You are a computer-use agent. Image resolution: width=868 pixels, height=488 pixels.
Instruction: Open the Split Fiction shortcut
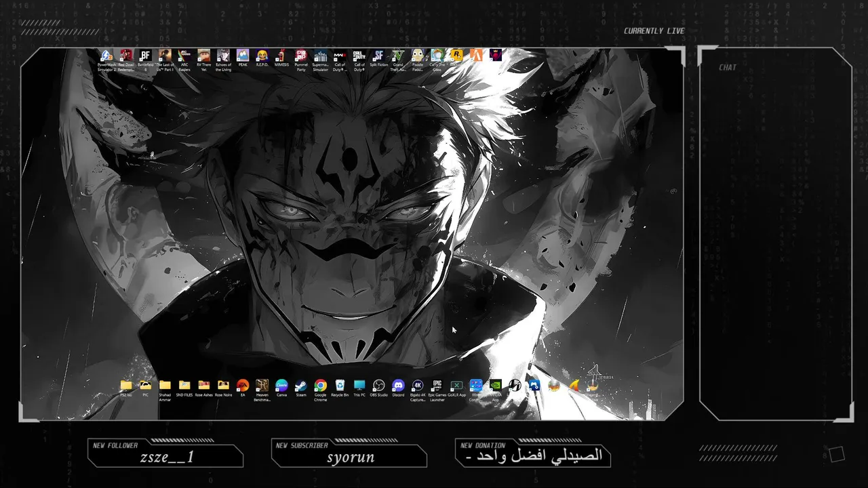tap(378, 58)
